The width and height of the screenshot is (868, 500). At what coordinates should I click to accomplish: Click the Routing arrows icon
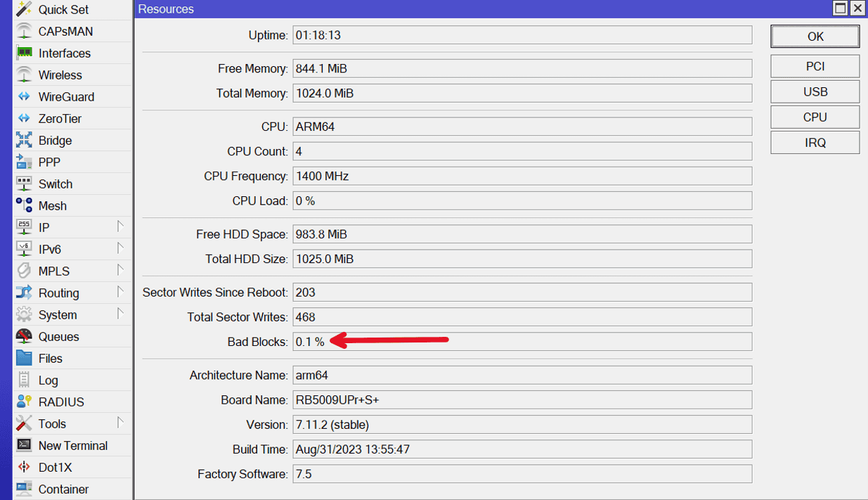(x=24, y=293)
